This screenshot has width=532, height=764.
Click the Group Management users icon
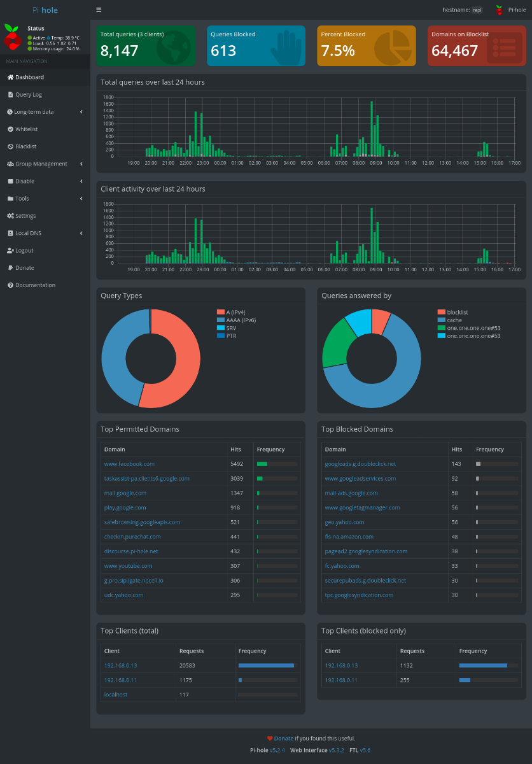[11, 164]
